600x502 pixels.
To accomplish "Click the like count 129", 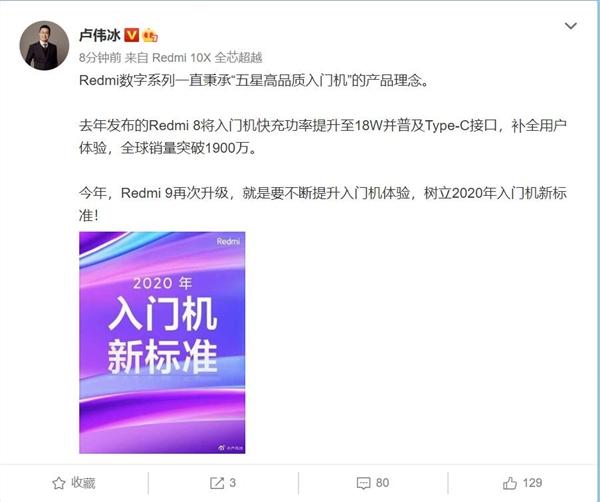I will [x=532, y=483].
